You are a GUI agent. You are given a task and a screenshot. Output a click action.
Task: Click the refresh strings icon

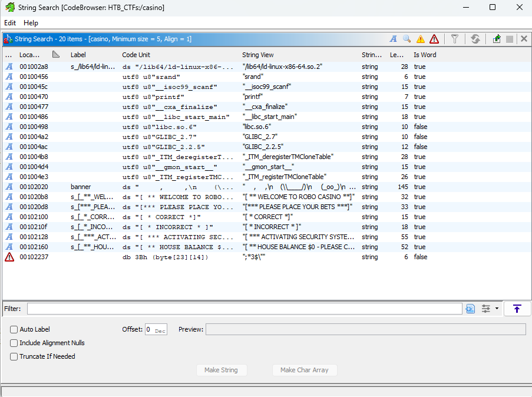[x=475, y=39]
